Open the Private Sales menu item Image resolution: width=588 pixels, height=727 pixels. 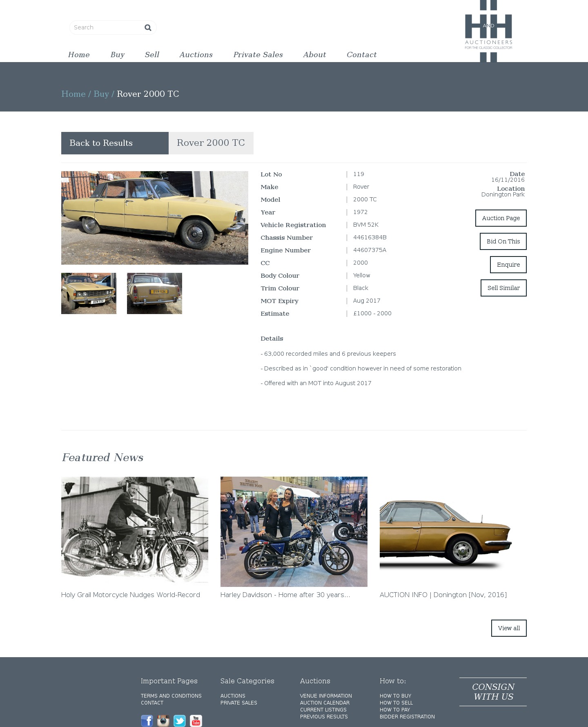click(258, 55)
